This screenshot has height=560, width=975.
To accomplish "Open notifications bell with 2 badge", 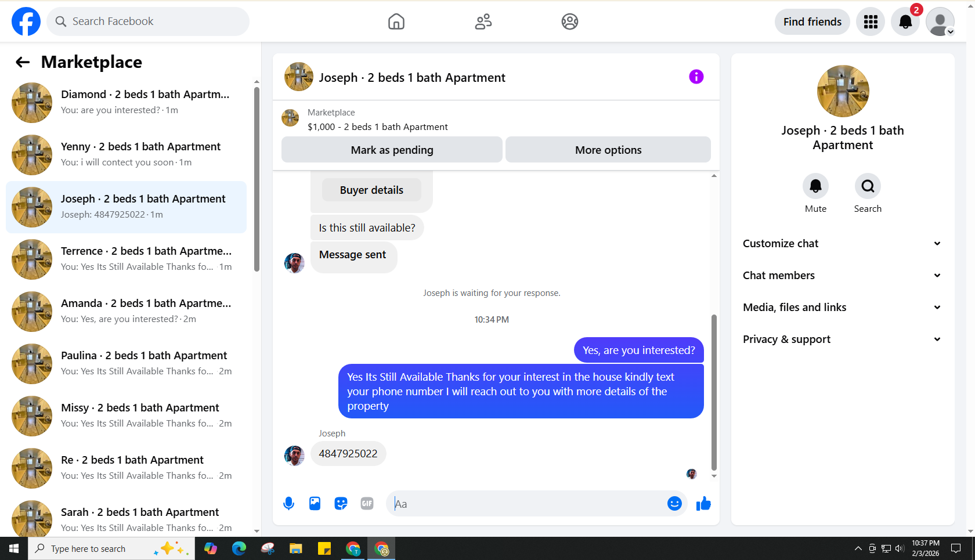I will click(x=905, y=21).
